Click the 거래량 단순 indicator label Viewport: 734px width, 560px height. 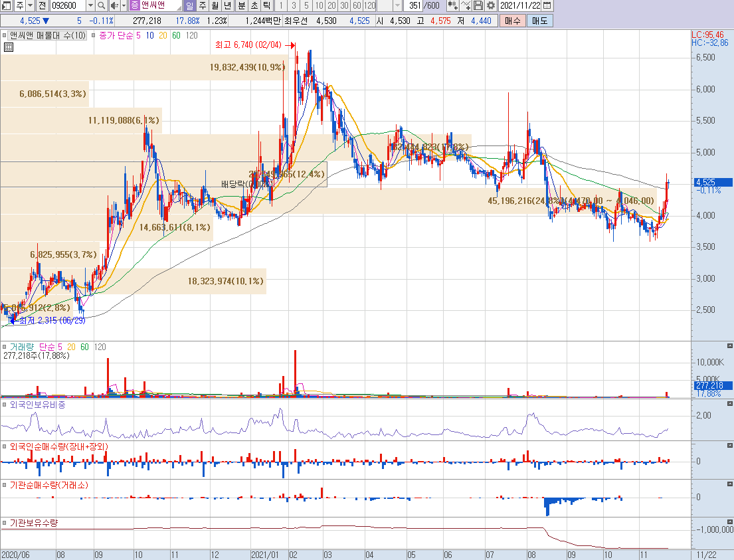tap(33, 347)
